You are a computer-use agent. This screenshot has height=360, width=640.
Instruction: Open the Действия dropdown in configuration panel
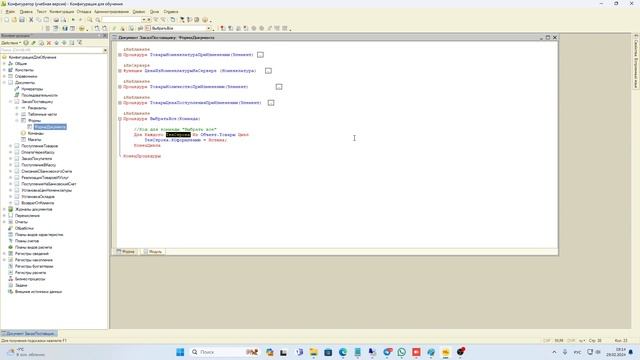tap(11, 43)
